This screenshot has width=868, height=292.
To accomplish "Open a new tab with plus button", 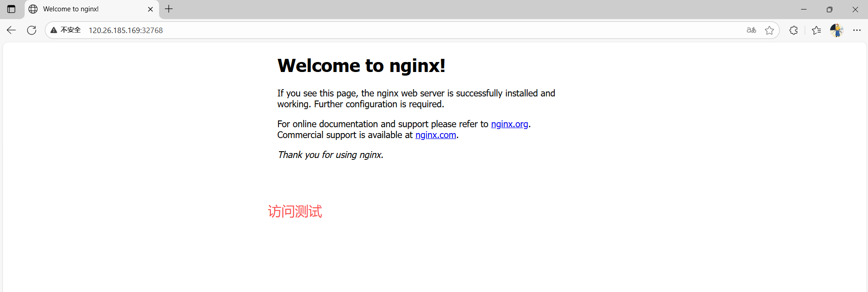I will 169,9.
